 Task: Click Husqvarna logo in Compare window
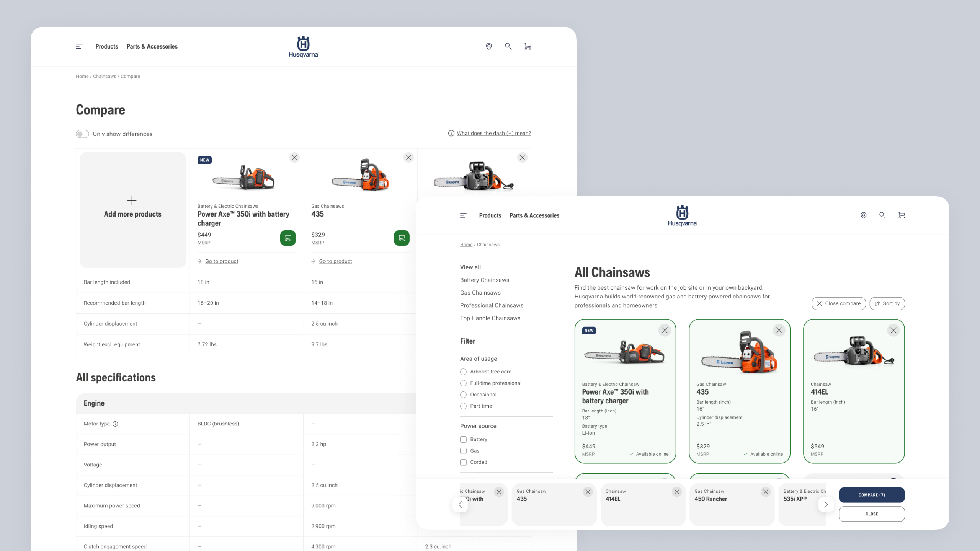coord(303,47)
